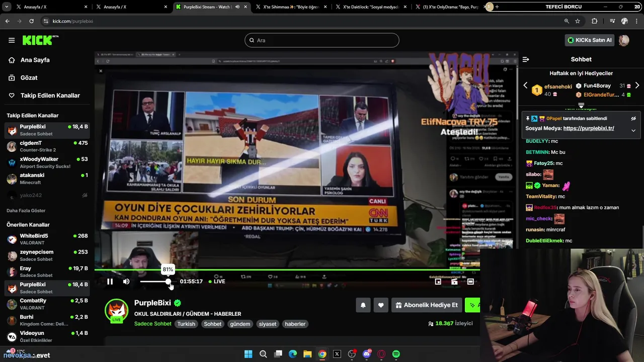Click Abonelik Hediye Et button
The width and height of the screenshot is (644, 362).
(427, 305)
